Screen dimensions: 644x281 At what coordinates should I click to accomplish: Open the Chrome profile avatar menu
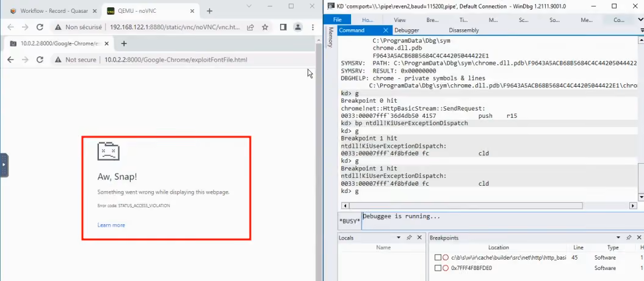298,27
